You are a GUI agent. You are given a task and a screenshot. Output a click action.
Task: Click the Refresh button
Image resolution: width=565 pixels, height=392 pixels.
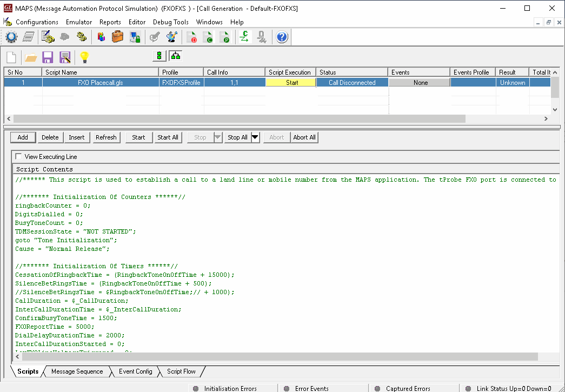(107, 137)
